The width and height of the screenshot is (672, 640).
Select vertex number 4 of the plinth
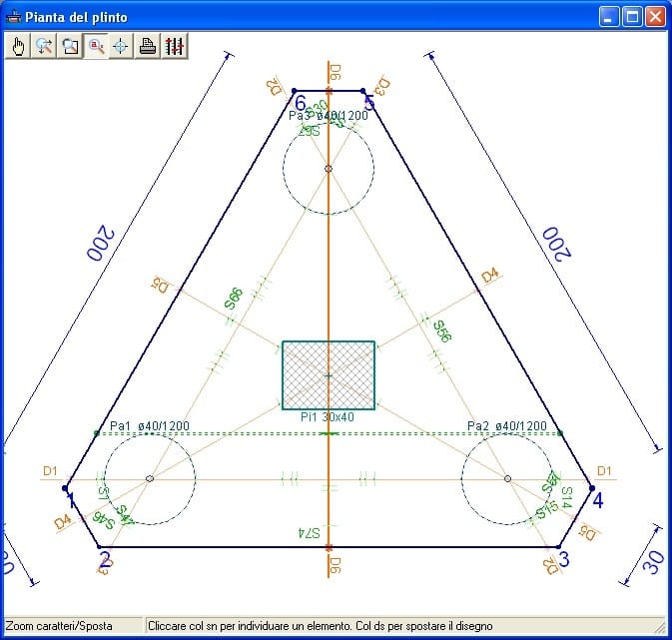tap(595, 499)
